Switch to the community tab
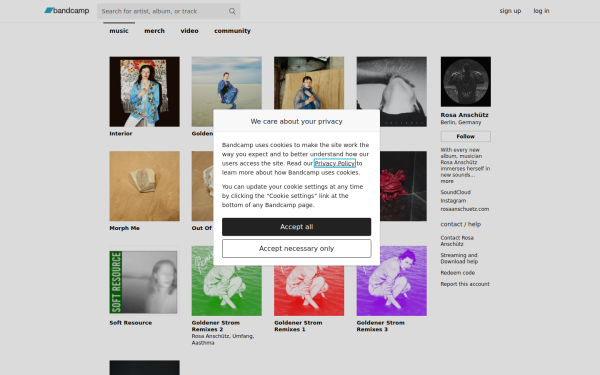The width and height of the screenshot is (600, 375). (232, 31)
